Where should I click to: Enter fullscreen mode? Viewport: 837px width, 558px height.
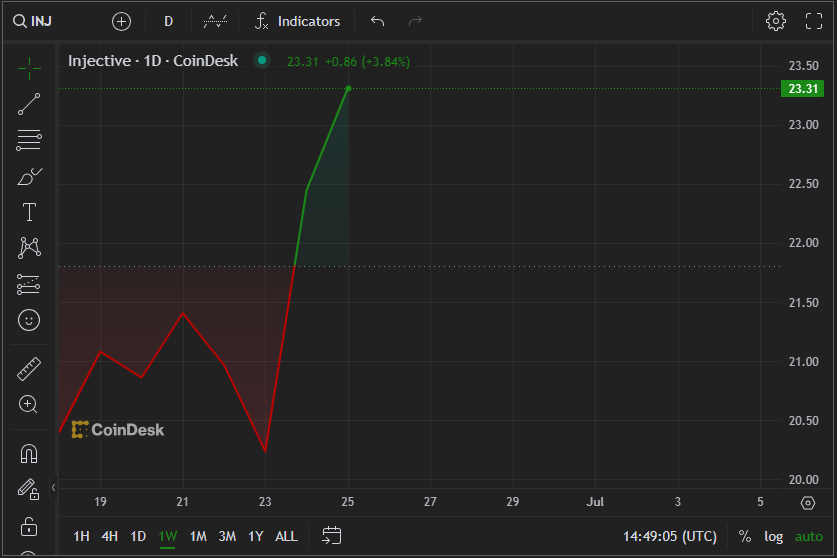coord(814,21)
